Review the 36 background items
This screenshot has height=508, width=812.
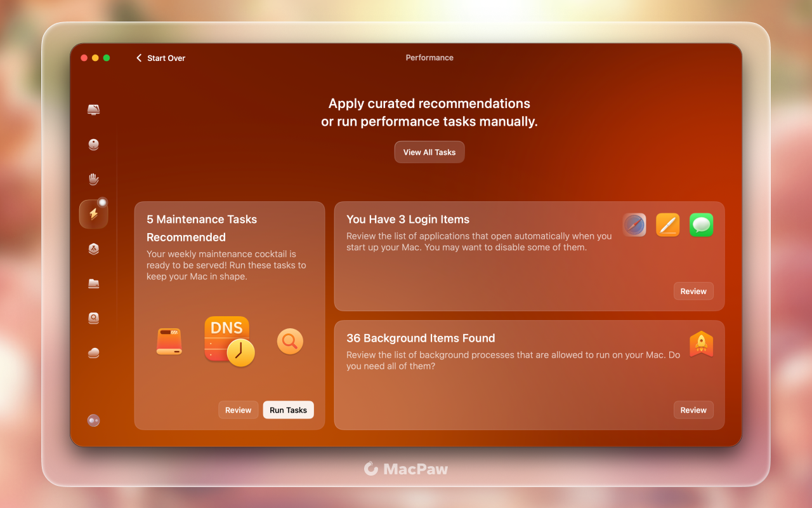pos(693,410)
